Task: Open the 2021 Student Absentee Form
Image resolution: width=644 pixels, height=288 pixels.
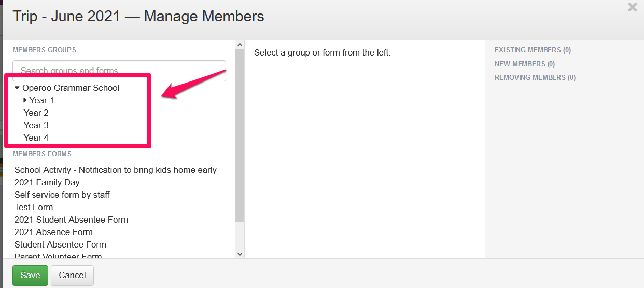Action: [71, 220]
